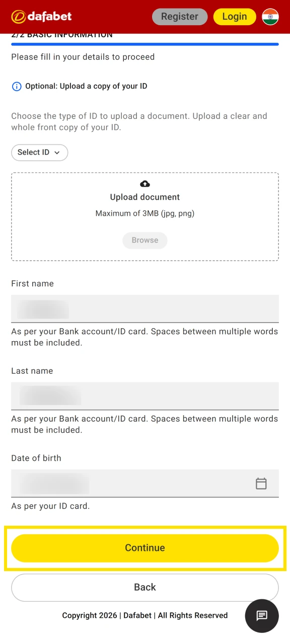This screenshot has height=644, width=290.
Task: Open the chat support bubble
Action: point(262,616)
